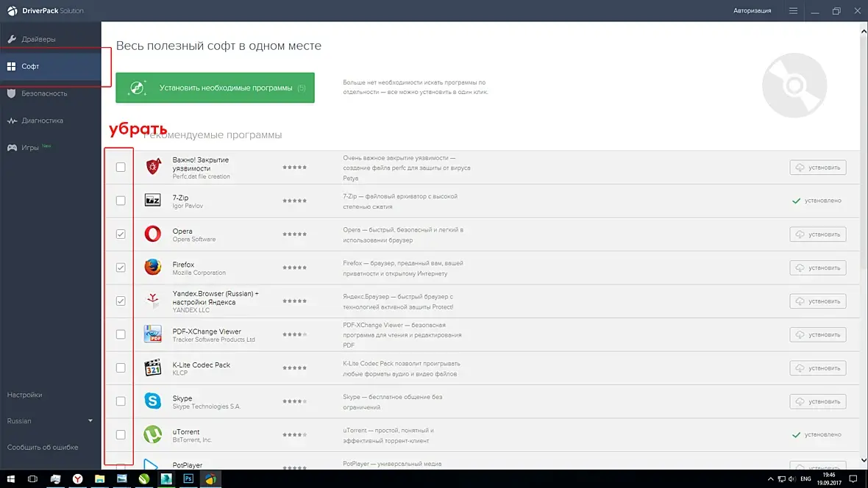Click the PotPlayer app icon
The width and height of the screenshot is (868, 488).
[x=151, y=464]
